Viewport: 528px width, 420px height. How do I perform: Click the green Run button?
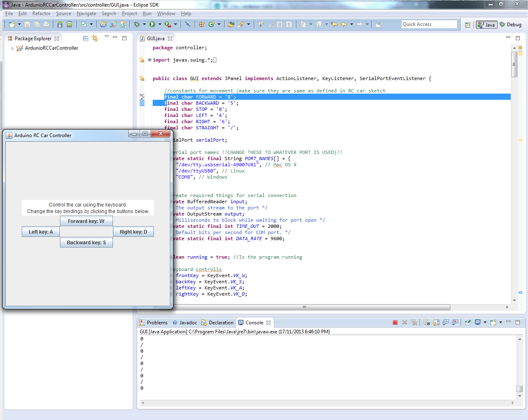(152, 25)
